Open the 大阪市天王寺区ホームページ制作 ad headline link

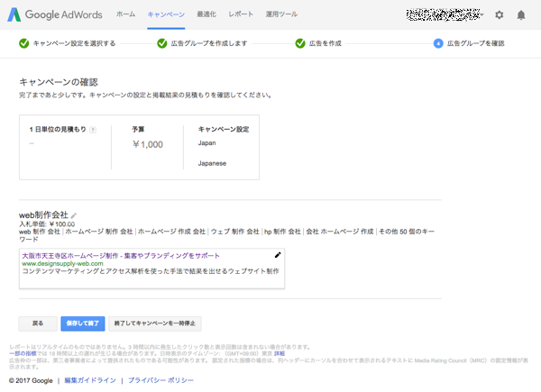(x=121, y=256)
